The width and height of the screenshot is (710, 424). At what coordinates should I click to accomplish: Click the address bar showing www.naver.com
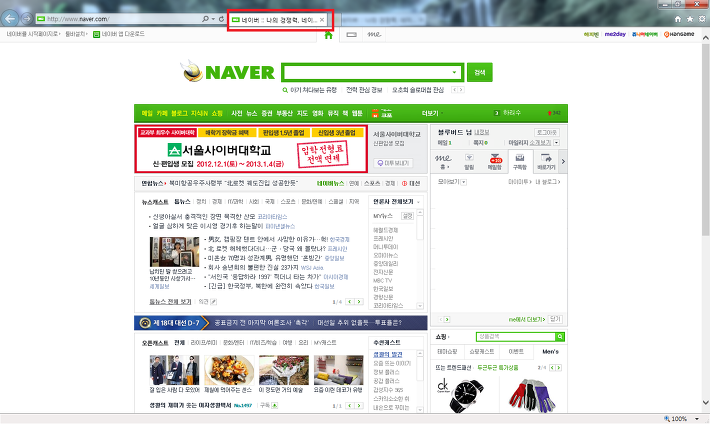pos(118,19)
